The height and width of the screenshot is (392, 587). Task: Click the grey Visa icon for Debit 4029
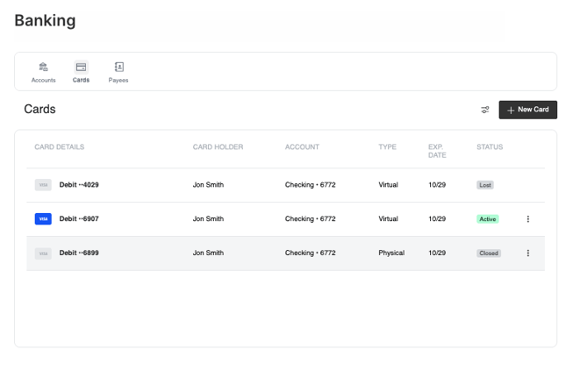43,185
